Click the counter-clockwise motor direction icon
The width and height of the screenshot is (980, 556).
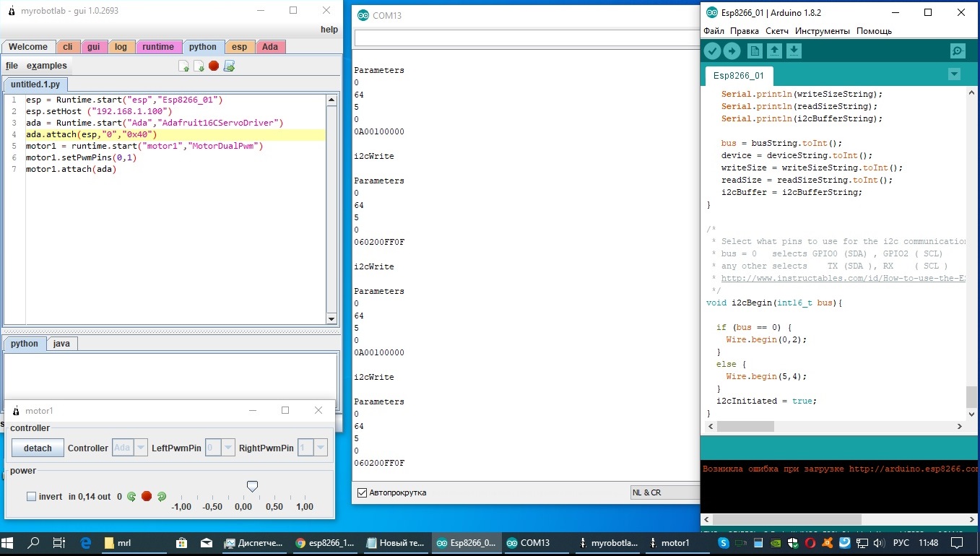131,496
